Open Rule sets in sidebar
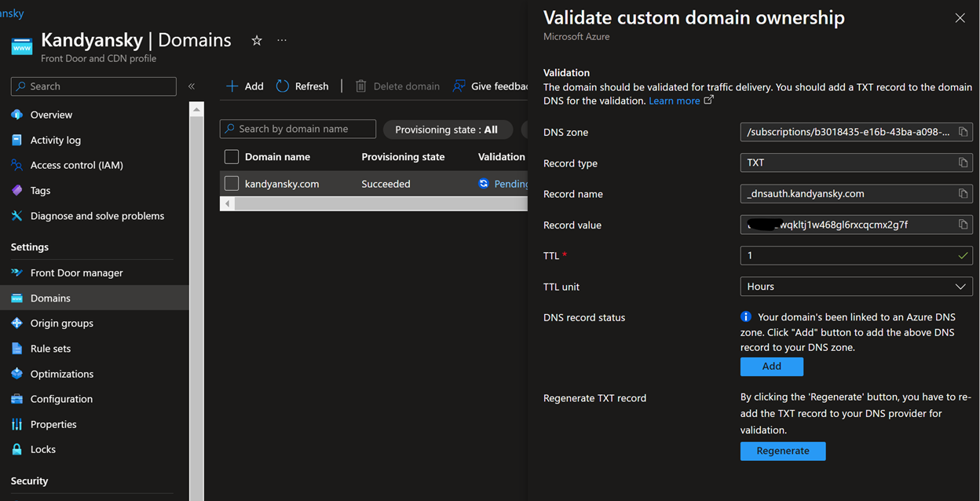The width and height of the screenshot is (980, 501). point(50,348)
